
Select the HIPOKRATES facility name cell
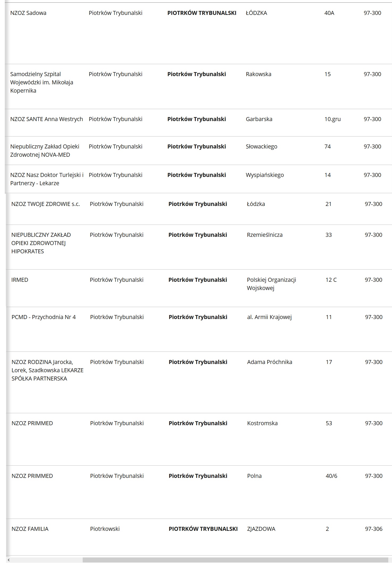pyautogui.click(x=41, y=243)
